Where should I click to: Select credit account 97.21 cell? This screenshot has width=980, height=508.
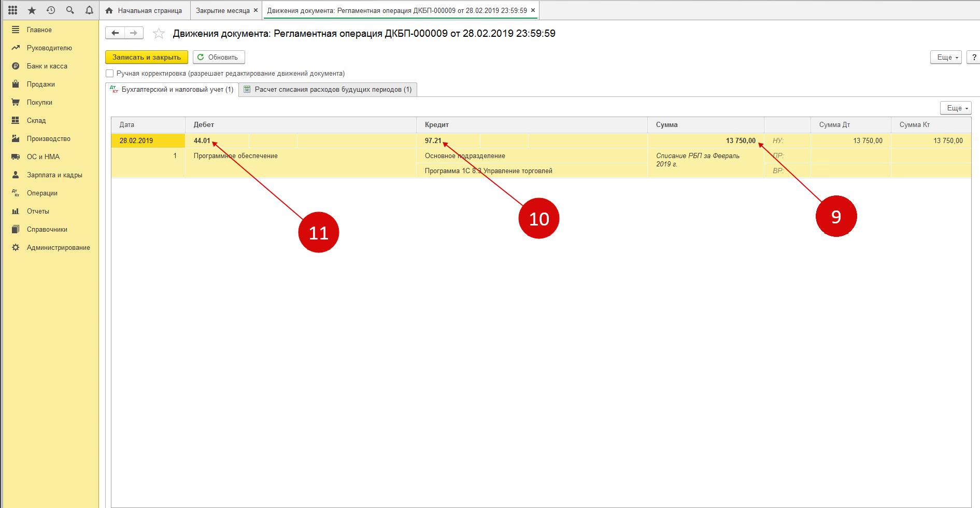(448, 140)
